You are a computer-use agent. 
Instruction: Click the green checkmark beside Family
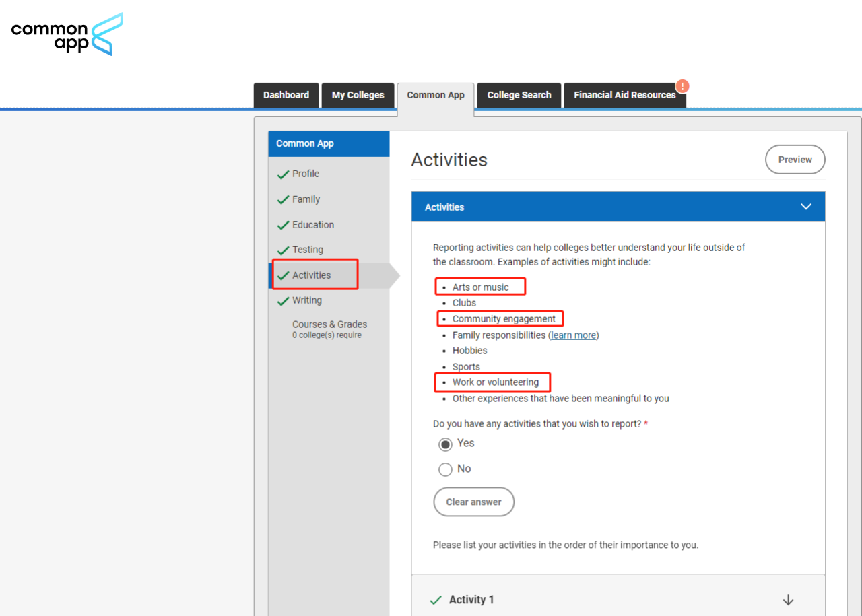283,200
